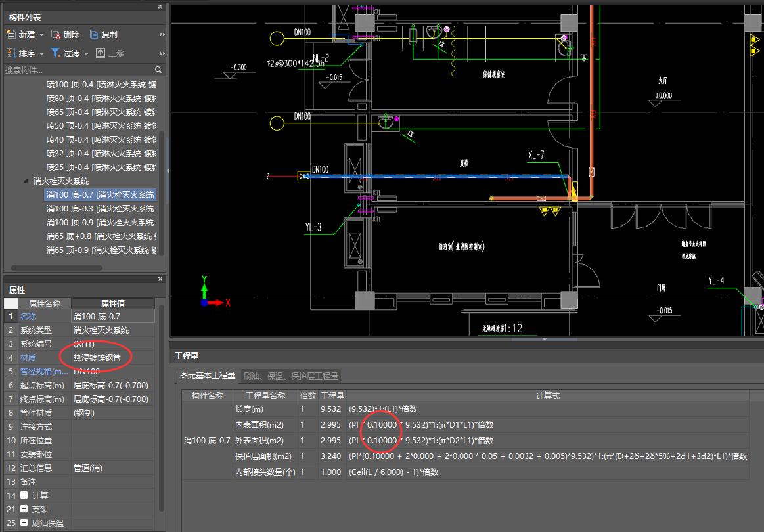Select 喷25 顶-0.4 in component list

[101, 167]
